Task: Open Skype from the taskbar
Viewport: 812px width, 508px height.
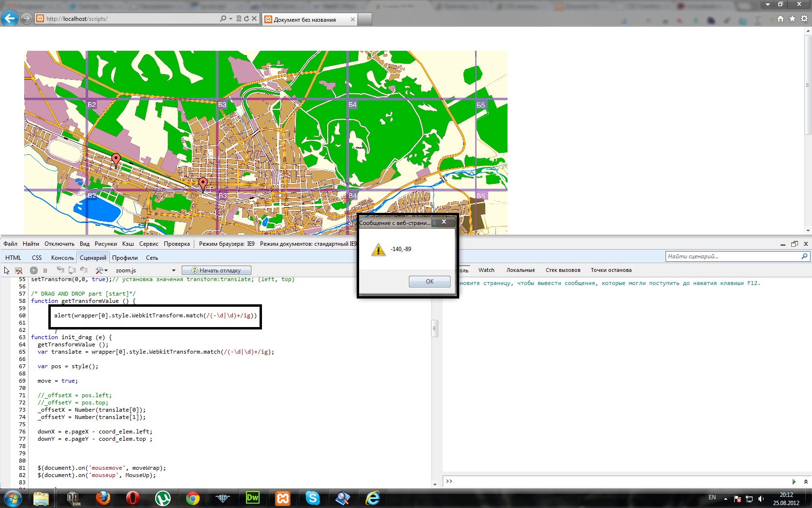Action: point(313,498)
